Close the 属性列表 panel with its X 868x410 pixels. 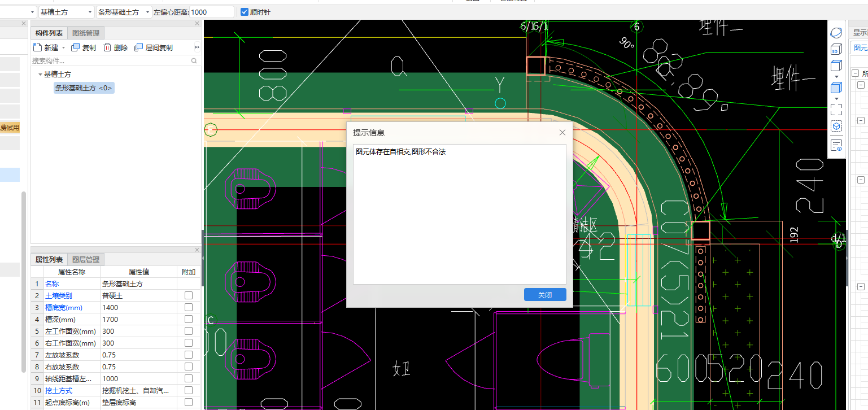197,250
